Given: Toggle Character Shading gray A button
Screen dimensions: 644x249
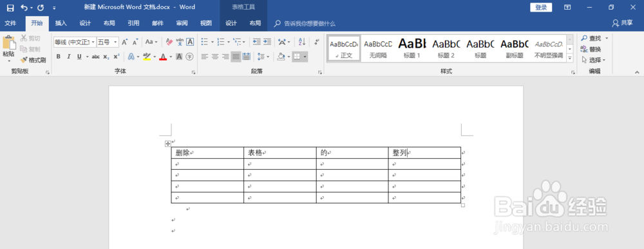Looking at the screenshot, I should tap(179, 56).
